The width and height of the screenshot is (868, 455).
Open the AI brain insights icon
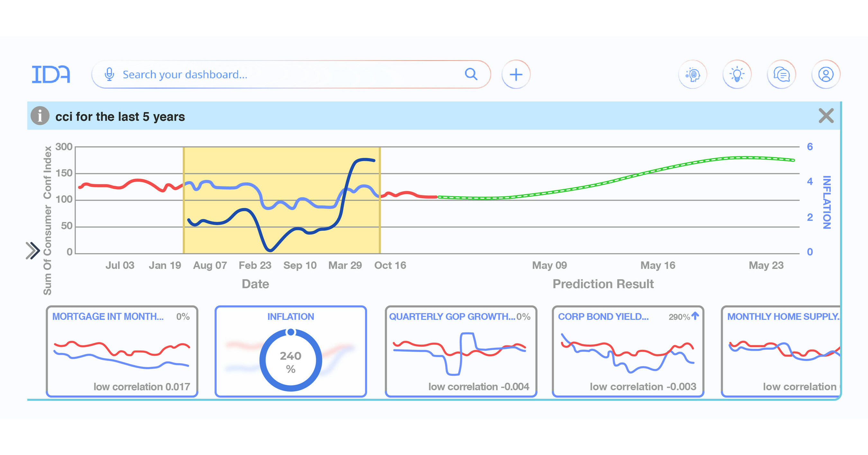point(692,74)
